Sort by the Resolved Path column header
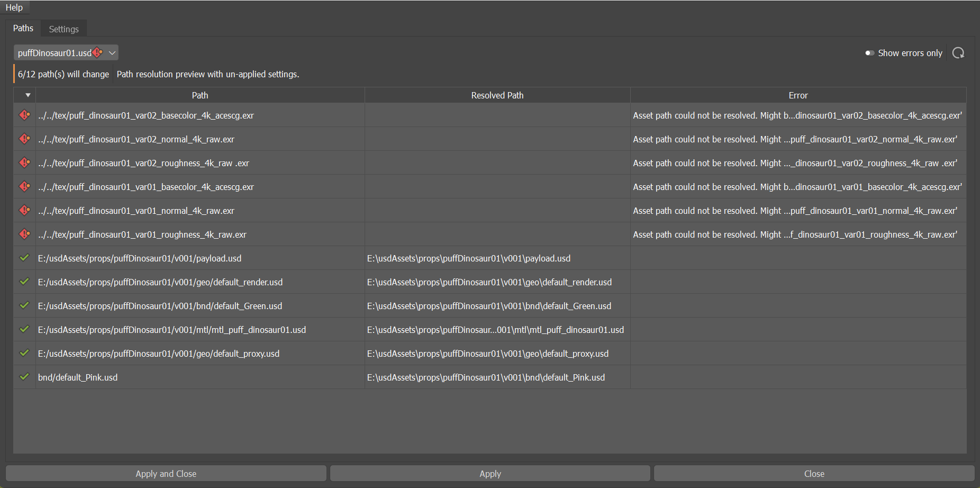This screenshot has height=488, width=980. [x=497, y=95]
